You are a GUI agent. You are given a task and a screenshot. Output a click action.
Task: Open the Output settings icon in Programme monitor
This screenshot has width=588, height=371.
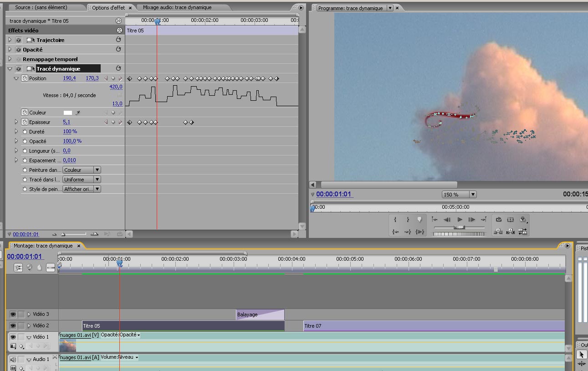click(523, 219)
